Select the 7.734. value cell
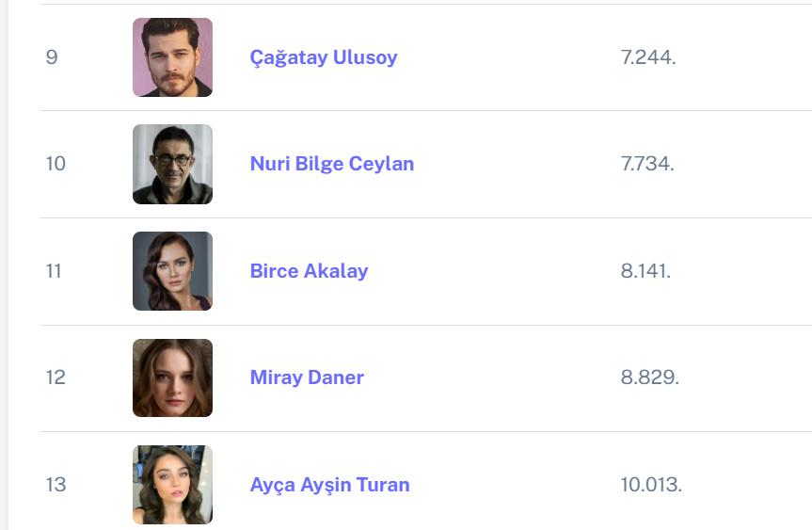The width and height of the screenshot is (812, 530). [x=648, y=164]
